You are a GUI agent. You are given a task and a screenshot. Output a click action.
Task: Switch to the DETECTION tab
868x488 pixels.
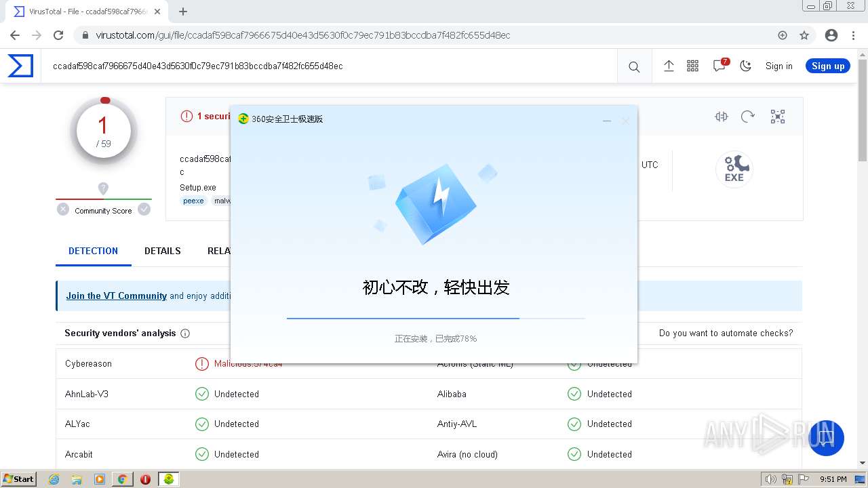point(94,251)
